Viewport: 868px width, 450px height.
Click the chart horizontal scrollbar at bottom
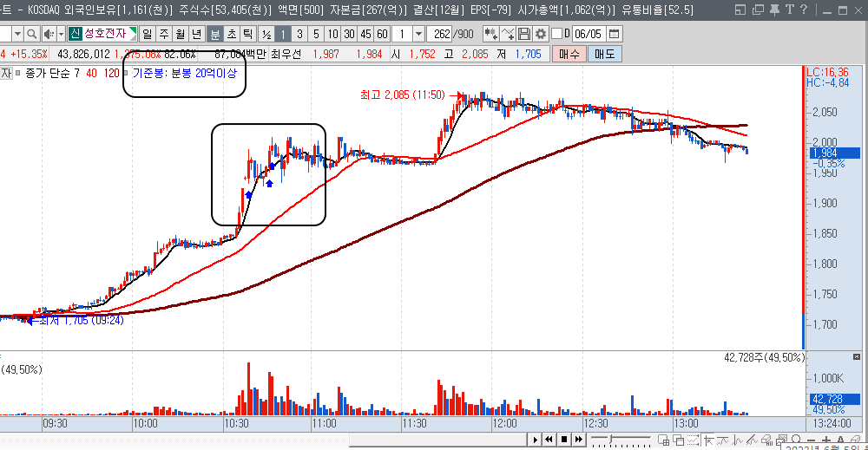tap(437, 440)
